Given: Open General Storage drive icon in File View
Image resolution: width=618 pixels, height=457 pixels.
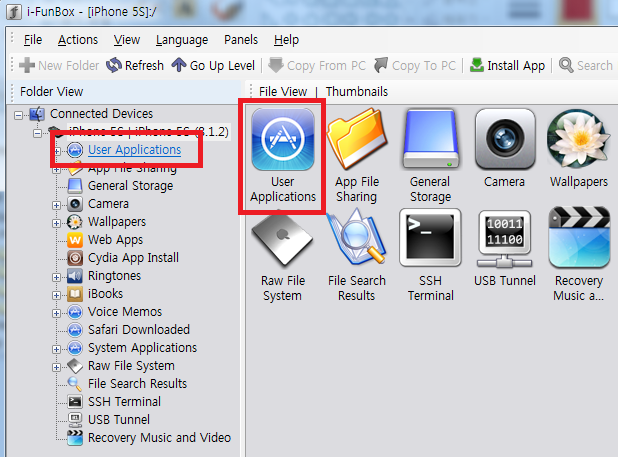Looking at the screenshot, I should click(430, 139).
